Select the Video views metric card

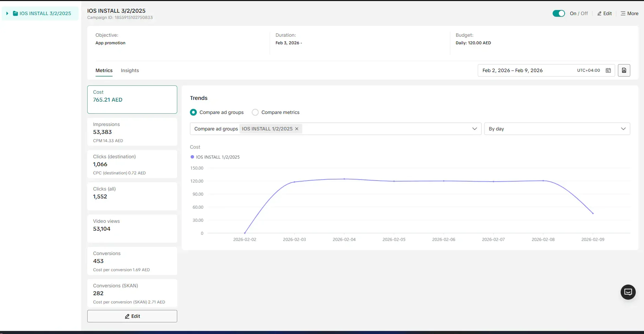(x=132, y=228)
